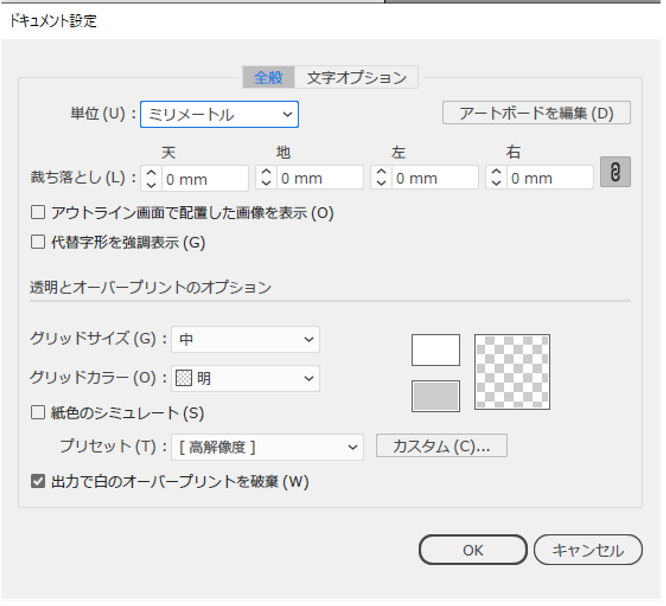Decrease the 天 bleed with down arrow

(151, 185)
